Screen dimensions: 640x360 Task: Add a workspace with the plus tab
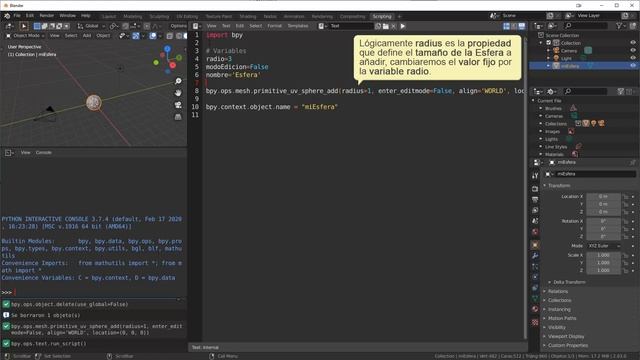click(399, 16)
